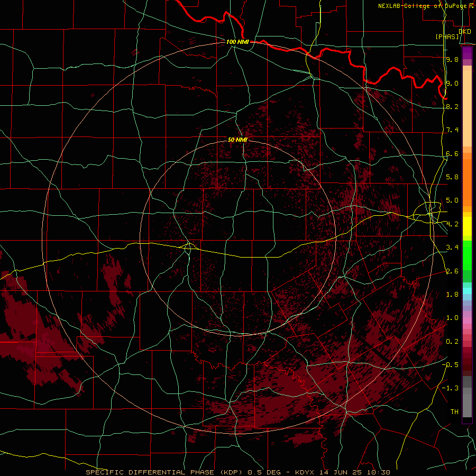Viewport: 476px width, 476px height.
Task: Select the -0.5 value on the color scale
Action: 450,365
